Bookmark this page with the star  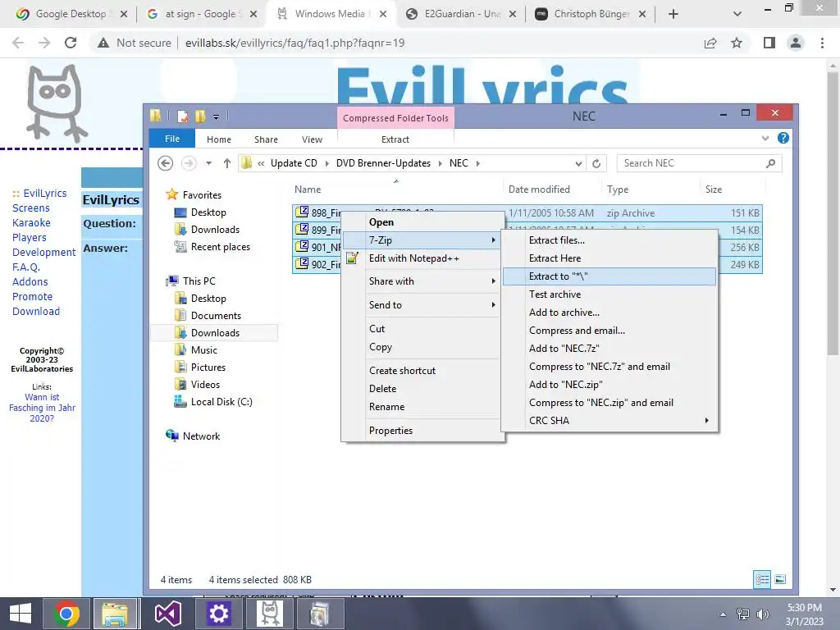click(x=737, y=43)
